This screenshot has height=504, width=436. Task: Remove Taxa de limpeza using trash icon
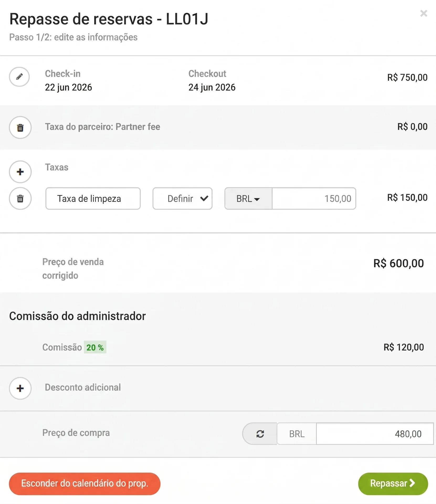20,198
